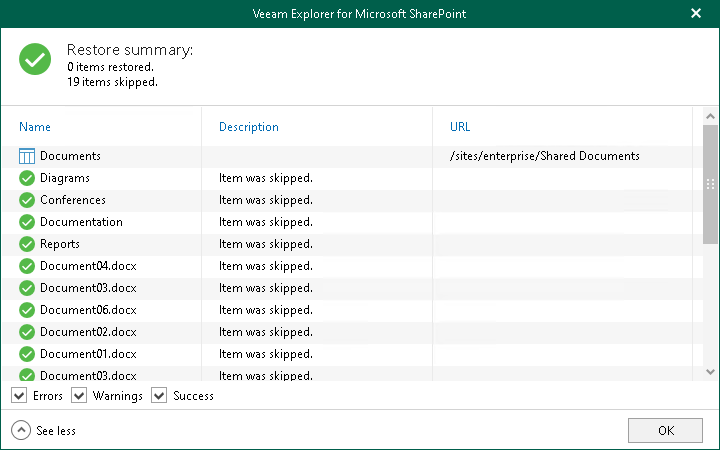
Task: Click the success icon for Document06.docx
Action: (27, 310)
